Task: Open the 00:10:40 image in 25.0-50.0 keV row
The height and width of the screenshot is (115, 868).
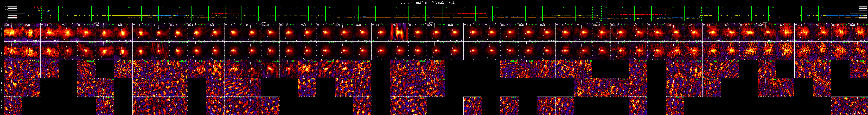Action: coord(87,87)
